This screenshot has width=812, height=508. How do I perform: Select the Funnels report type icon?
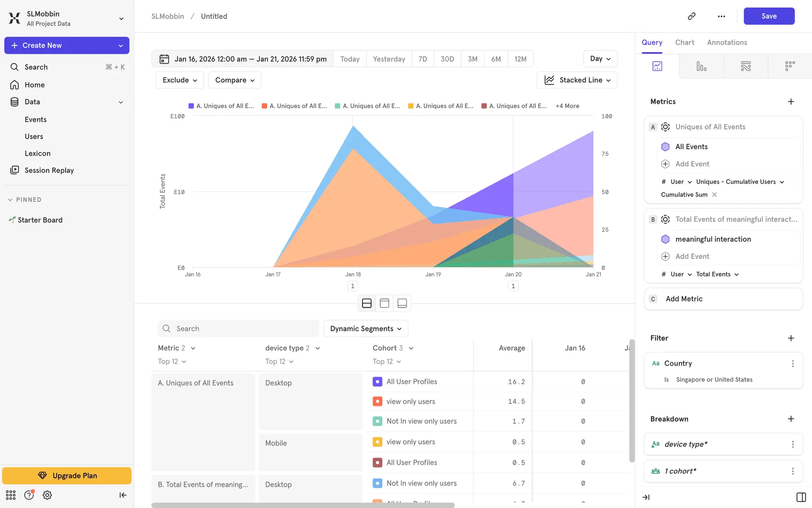tap(701, 66)
